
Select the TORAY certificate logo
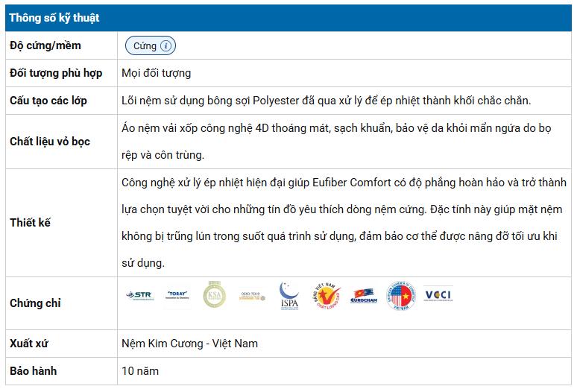[x=177, y=295]
